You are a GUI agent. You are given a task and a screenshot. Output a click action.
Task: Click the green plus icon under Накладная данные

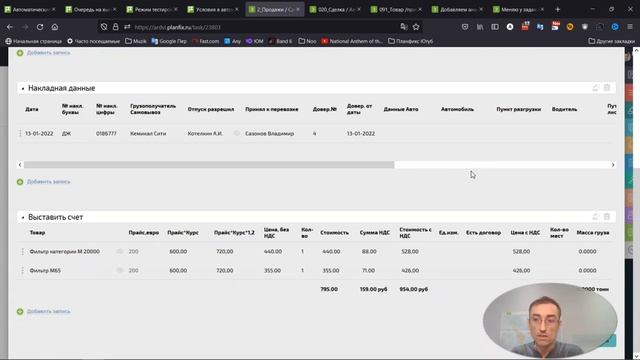tap(20, 182)
